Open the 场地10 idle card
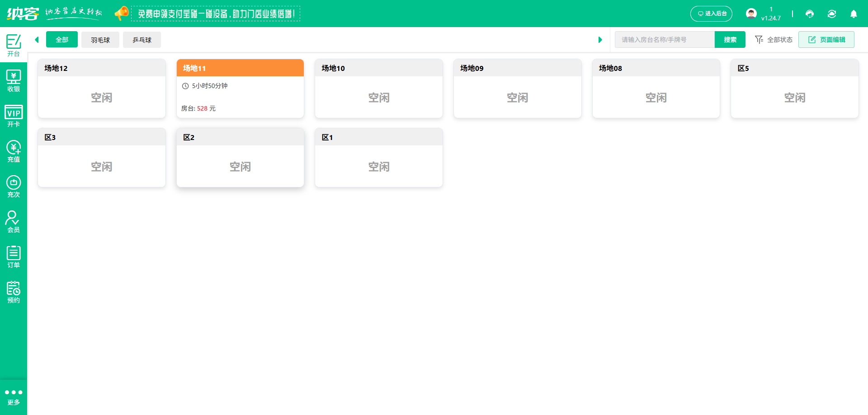The height and width of the screenshot is (415, 868). (x=379, y=89)
